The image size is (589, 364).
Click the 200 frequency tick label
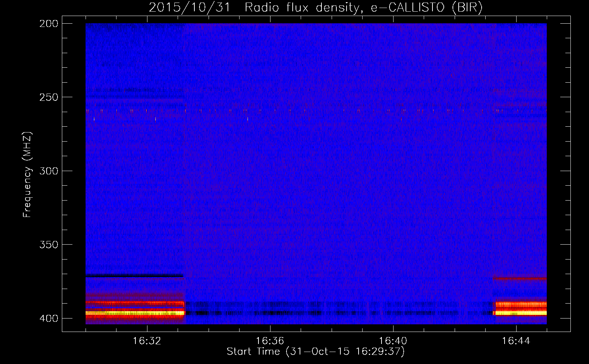coord(49,24)
